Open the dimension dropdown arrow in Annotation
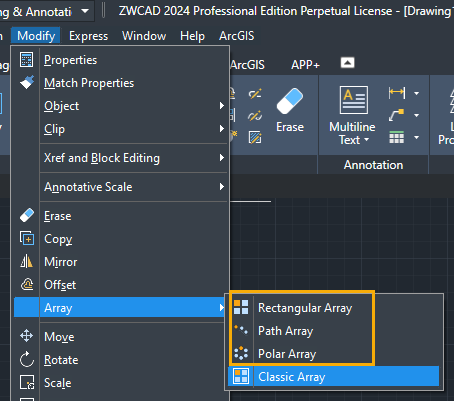The height and width of the screenshot is (401, 454). coord(417,93)
